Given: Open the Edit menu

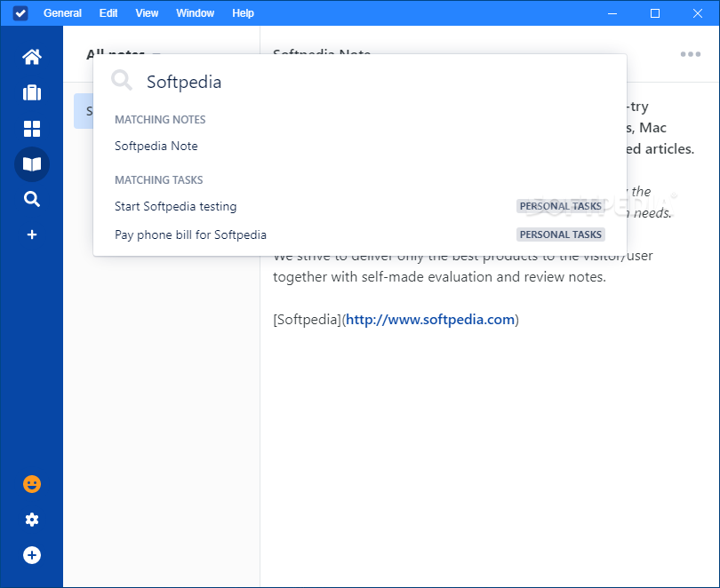Looking at the screenshot, I should (x=108, y=12).
